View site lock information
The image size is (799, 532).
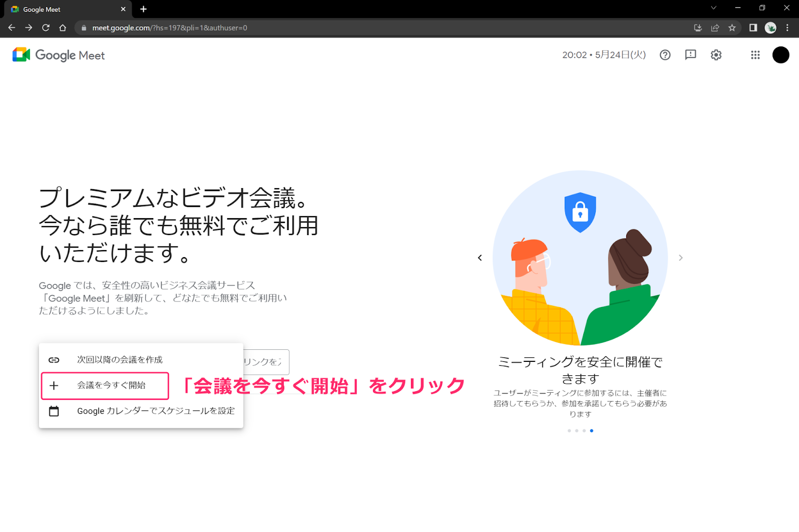tap(84, 28)
